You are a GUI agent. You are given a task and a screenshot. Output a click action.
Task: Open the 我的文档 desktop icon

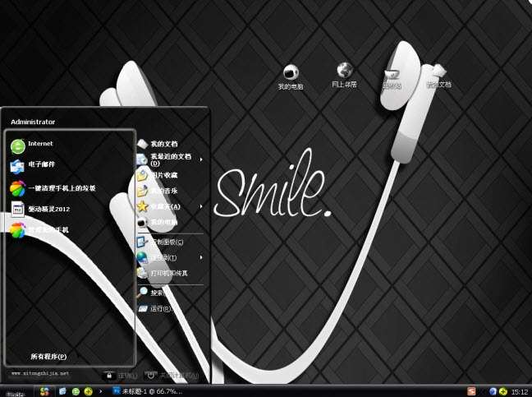pyautogui.click(x=438, y=76)
